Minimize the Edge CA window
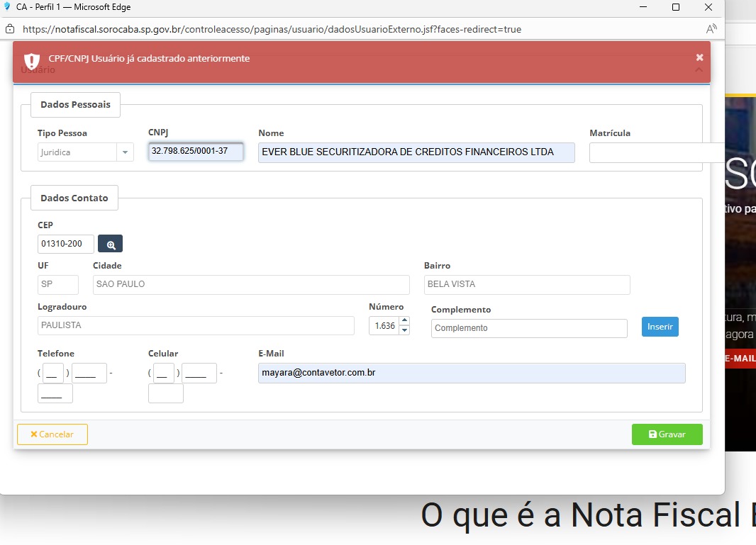 coord(643,7)
